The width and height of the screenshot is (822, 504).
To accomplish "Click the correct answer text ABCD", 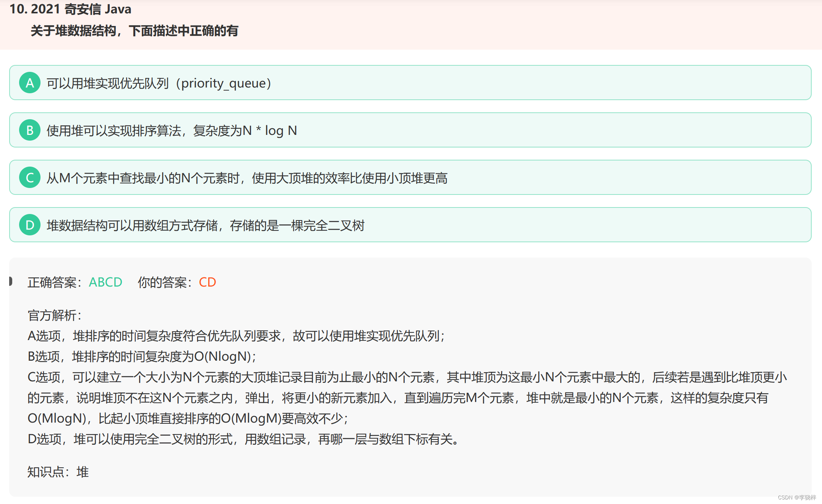I will 105,282.
